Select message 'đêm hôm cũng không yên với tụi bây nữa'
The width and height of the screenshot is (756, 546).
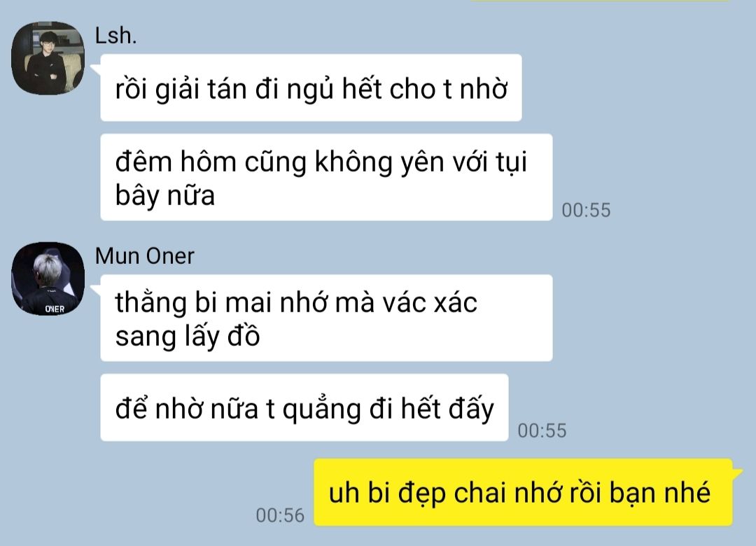(326, 178)
